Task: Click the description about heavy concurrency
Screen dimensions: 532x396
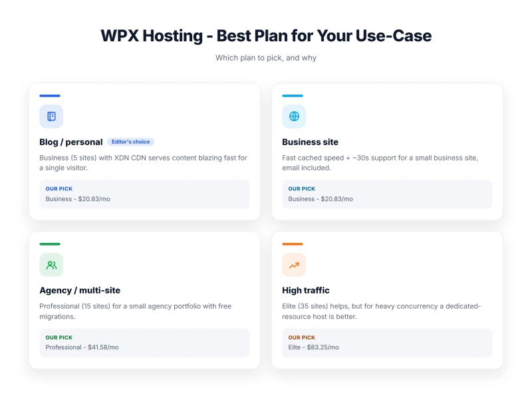Action: (381, 311)
